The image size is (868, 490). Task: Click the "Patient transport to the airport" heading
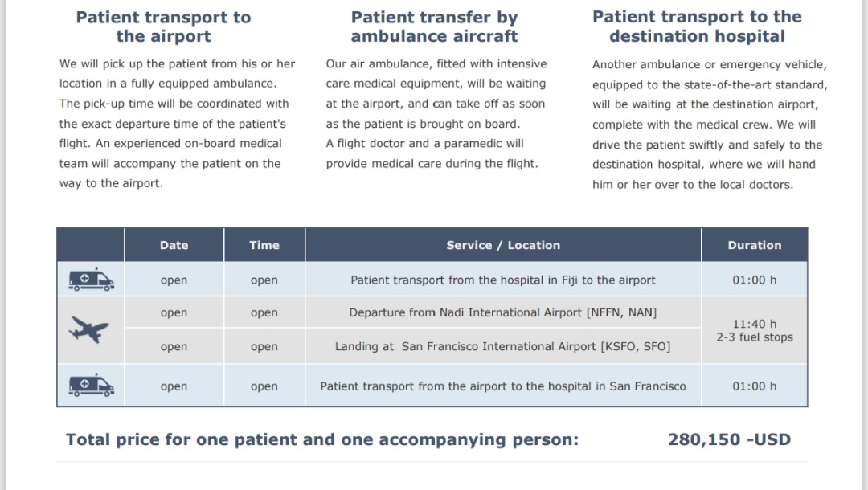tap(163, 27)
